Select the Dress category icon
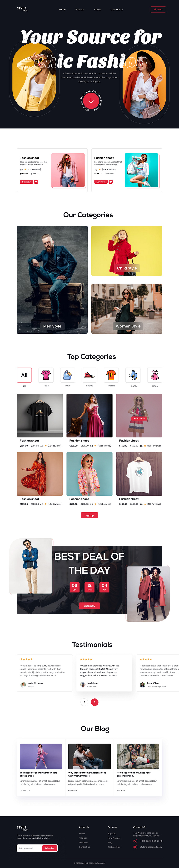 tap(155, 375)
